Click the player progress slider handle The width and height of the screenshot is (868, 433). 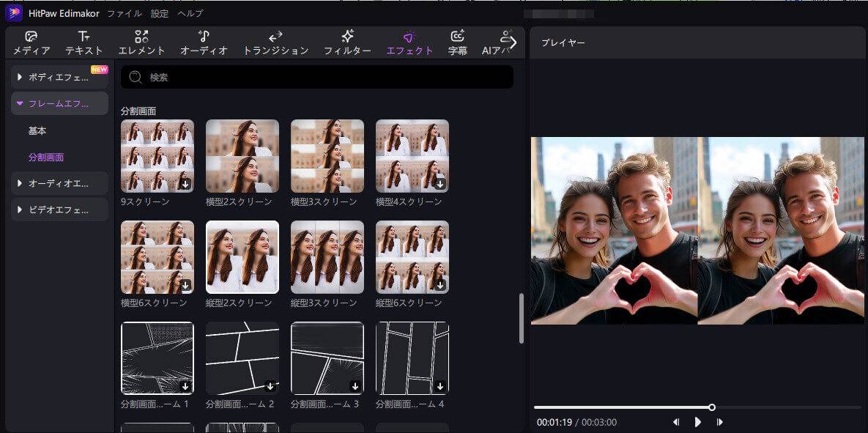pos(712,407)
